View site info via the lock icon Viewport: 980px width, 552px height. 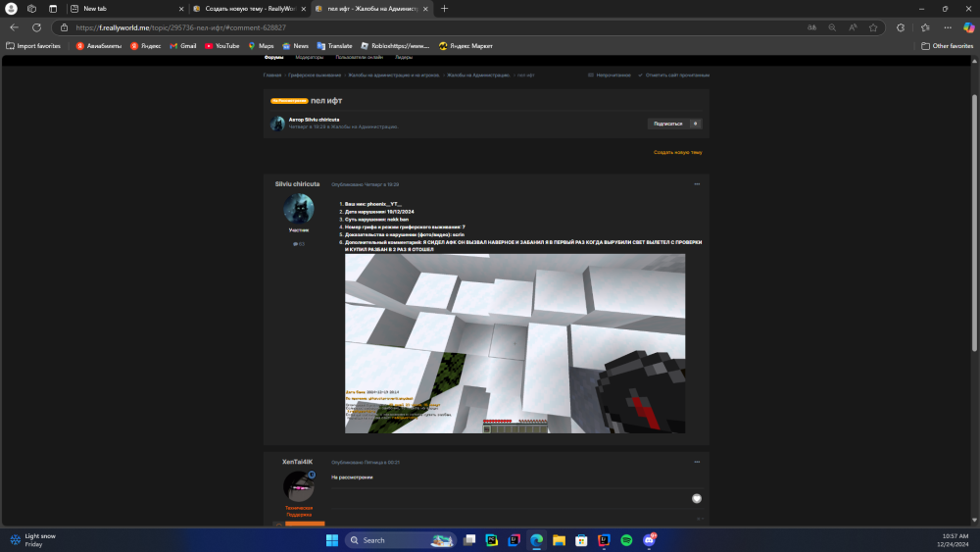[x=64, y=27]
